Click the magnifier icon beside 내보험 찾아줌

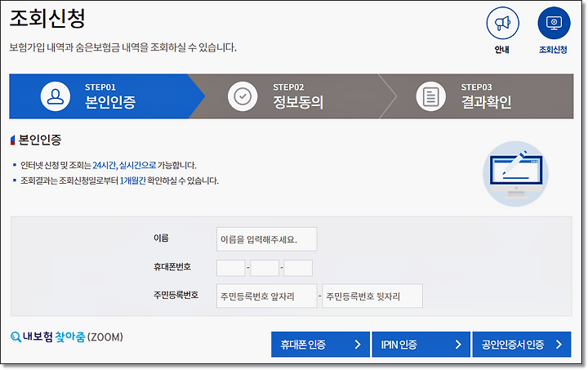[16, 337]
